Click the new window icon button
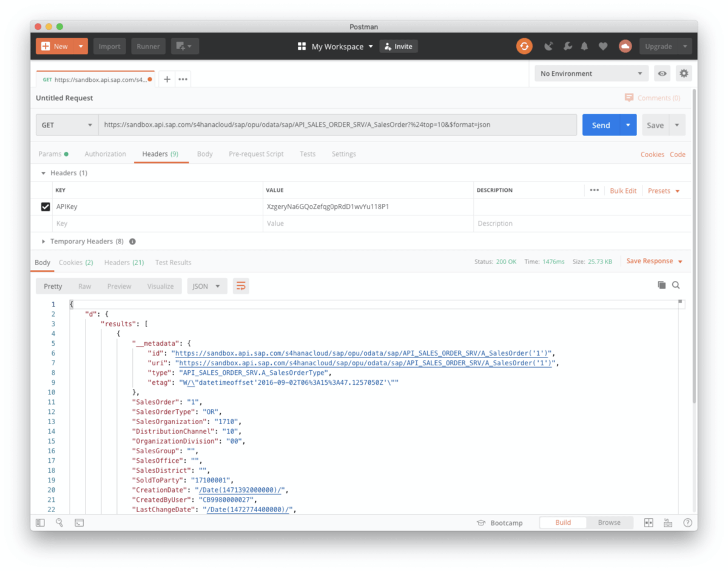Screen dimensions: 728x571 [x=184, y=46]
